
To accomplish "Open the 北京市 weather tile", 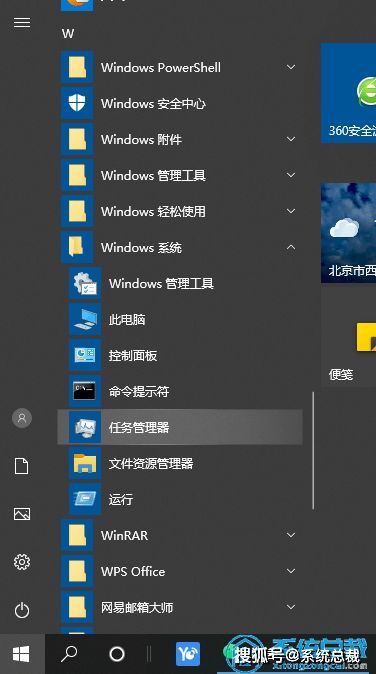I will click(x=348, y=233).
